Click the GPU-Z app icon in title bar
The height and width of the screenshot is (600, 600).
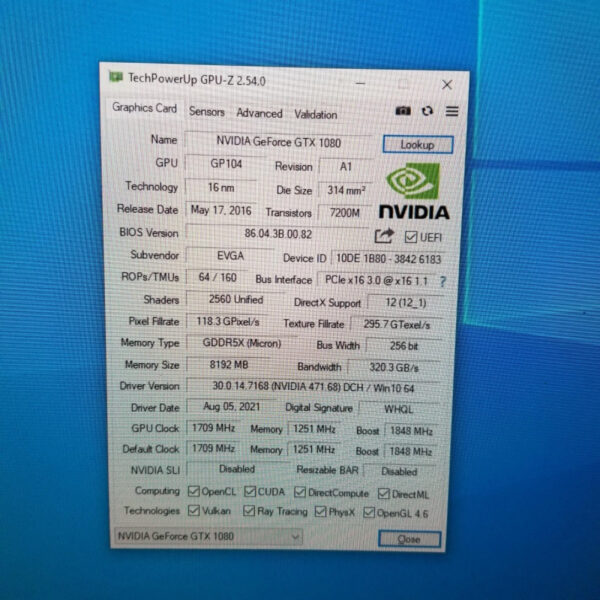116,77
